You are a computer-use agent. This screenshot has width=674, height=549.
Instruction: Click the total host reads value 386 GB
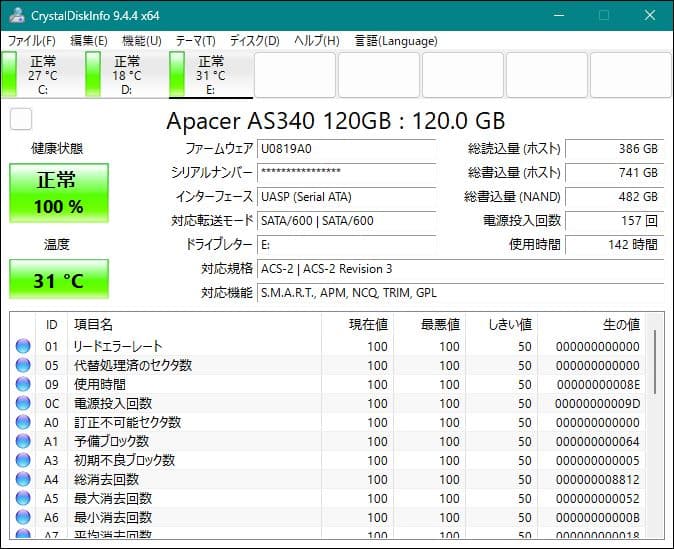coord(615,149)
